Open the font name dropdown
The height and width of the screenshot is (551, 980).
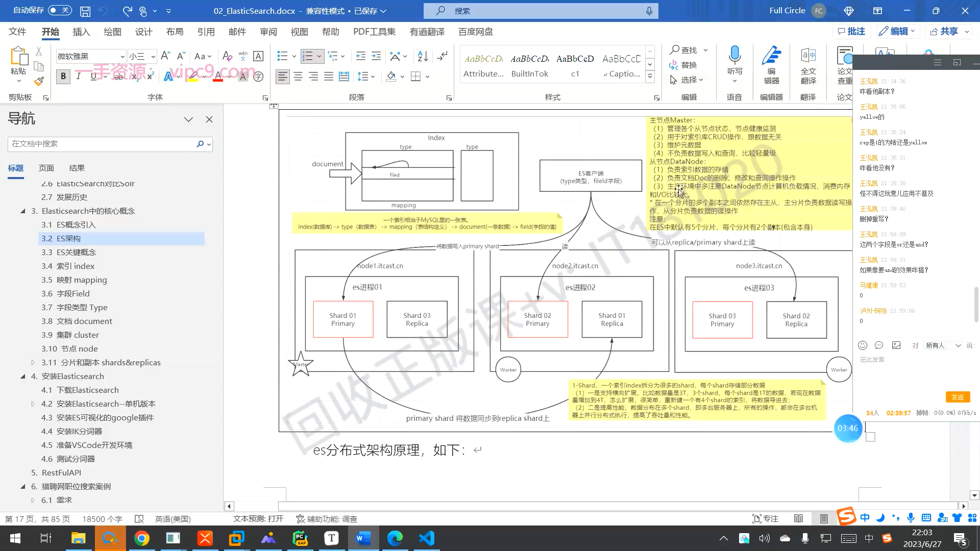click(x=122, y=57)
